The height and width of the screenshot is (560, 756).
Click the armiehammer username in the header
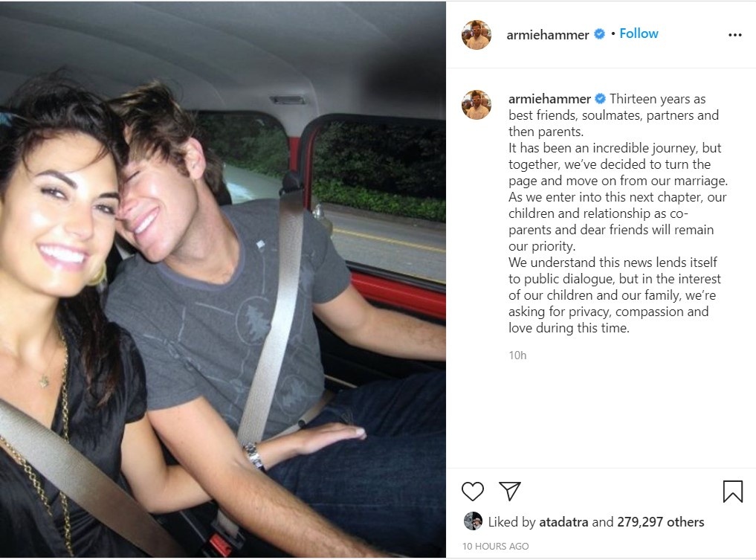(547, 35)
